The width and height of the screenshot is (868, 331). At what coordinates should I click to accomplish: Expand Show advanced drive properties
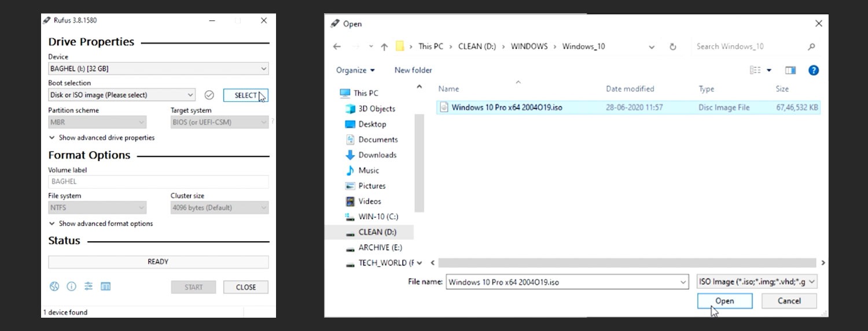tap(101, 138)
